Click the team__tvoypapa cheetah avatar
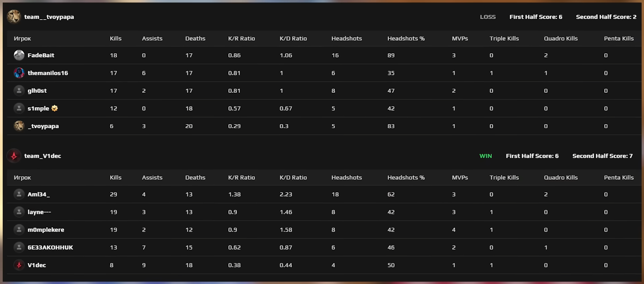The width and height of the screenshot is (644, 284). point(14,17)
